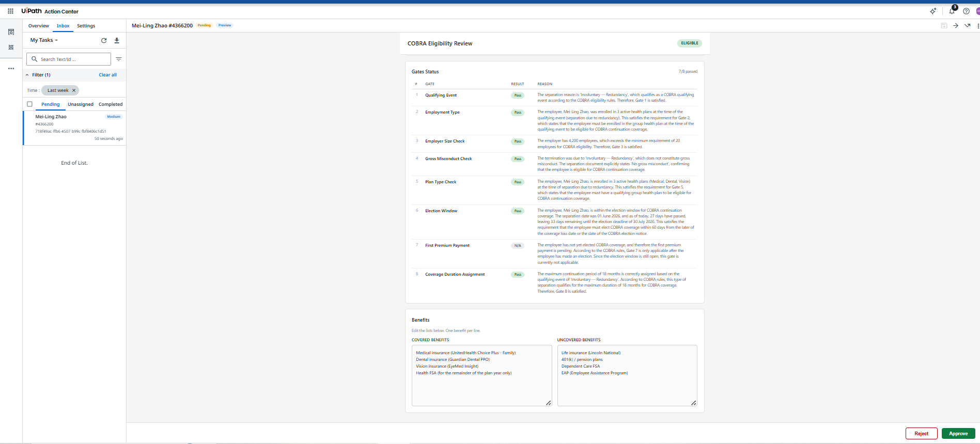Open the filter options icon beside search
Screen dimensions: 980x444
click(119, 59)
